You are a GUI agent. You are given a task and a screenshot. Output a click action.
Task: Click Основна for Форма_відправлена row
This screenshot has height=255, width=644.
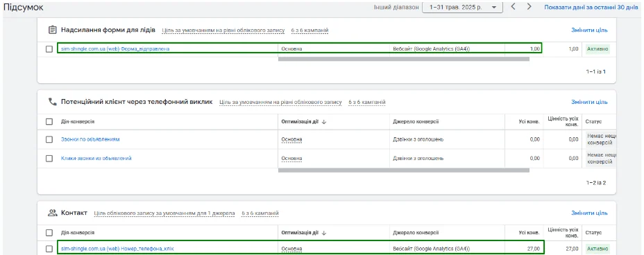point(291,49)
